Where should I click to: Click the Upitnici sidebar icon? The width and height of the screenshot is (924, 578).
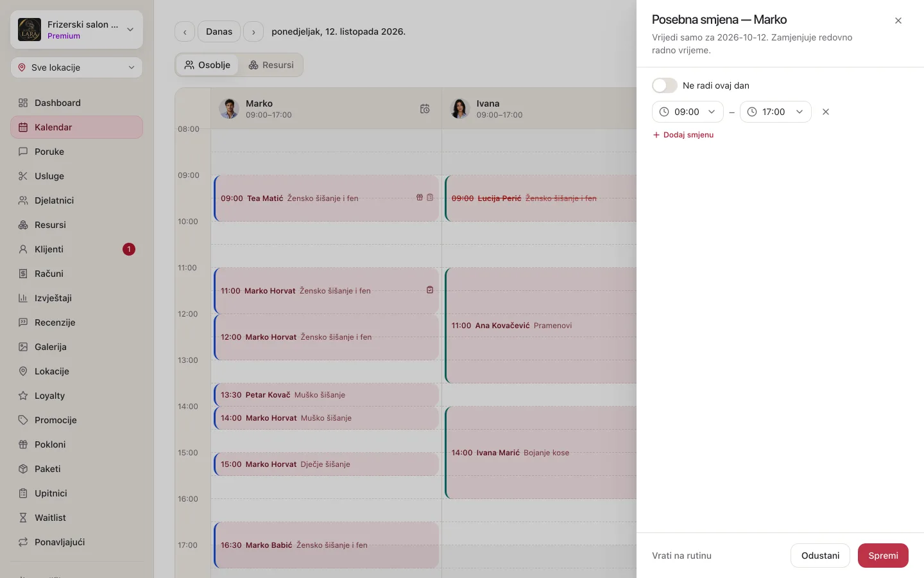[x=23, y=493]
